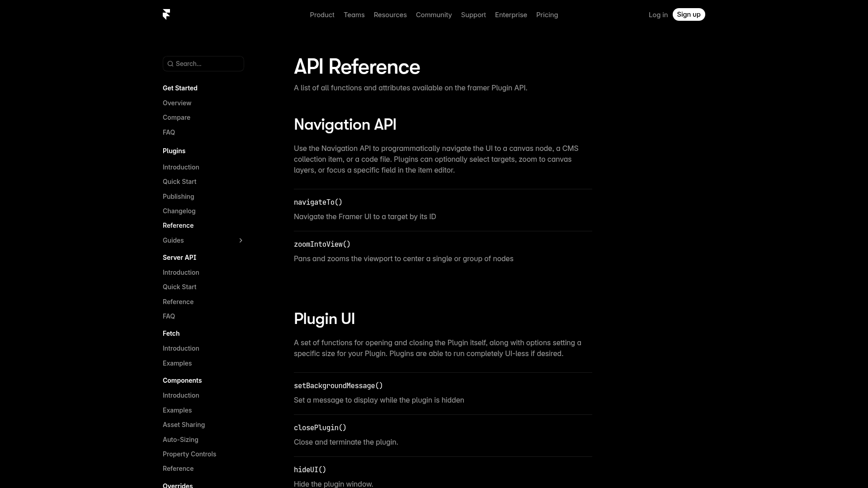Open Introduction under Server API

tap(181, 272)
